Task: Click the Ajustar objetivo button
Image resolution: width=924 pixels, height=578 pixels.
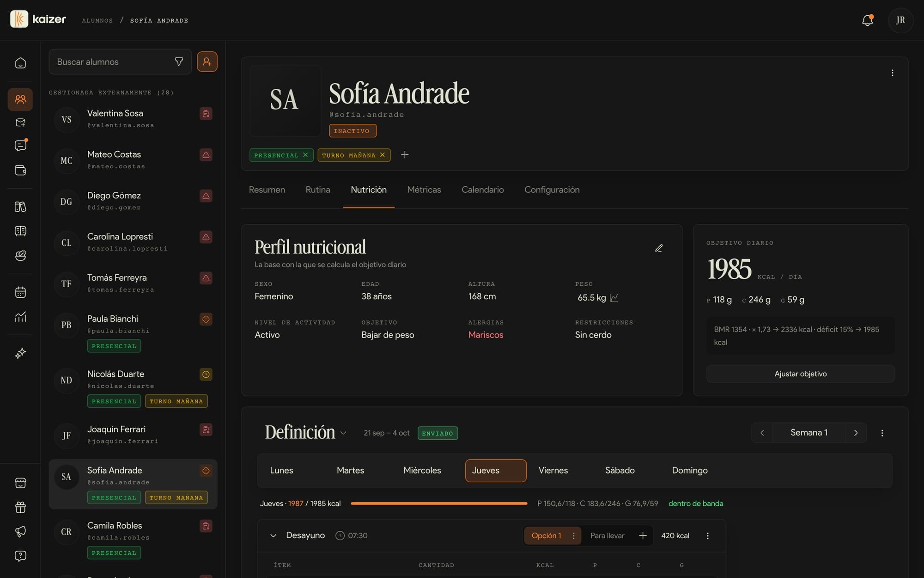Action: point(800,374)
